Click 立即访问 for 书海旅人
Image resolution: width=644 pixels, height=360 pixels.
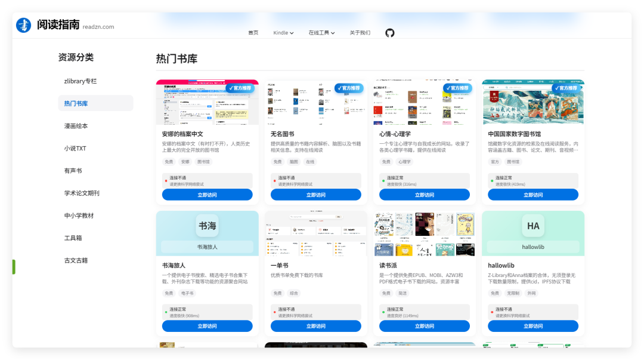pyautogui.click(x=207, y=326)
